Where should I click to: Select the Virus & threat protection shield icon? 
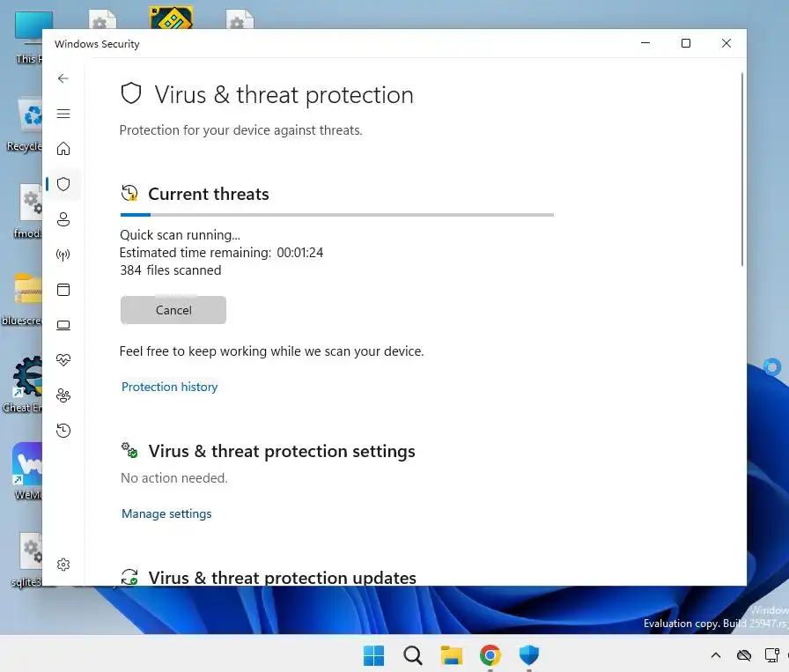[x=63, y=184]
